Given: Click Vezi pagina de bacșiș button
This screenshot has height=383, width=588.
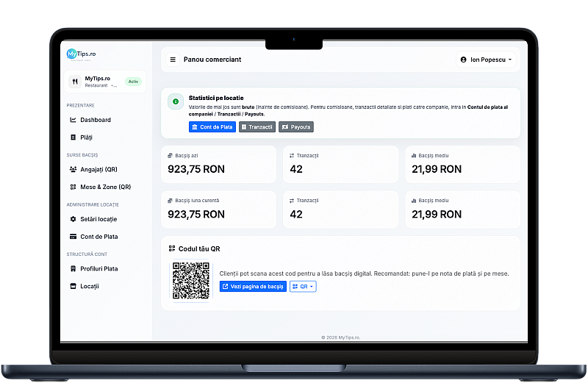Looking at the screenshot, I should pos(253,287).
